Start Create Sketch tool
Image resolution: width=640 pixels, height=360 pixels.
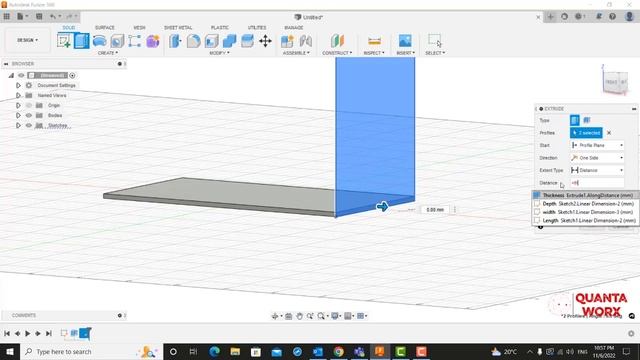64,41
